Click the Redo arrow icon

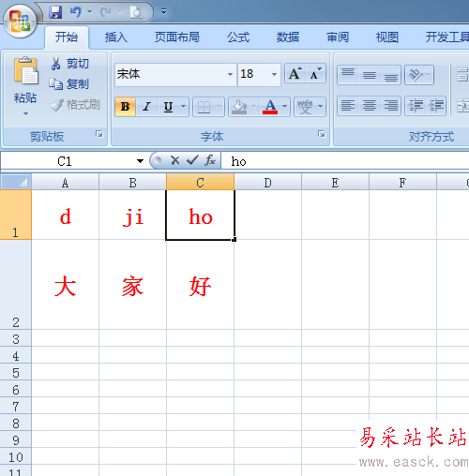click(106, 12)
